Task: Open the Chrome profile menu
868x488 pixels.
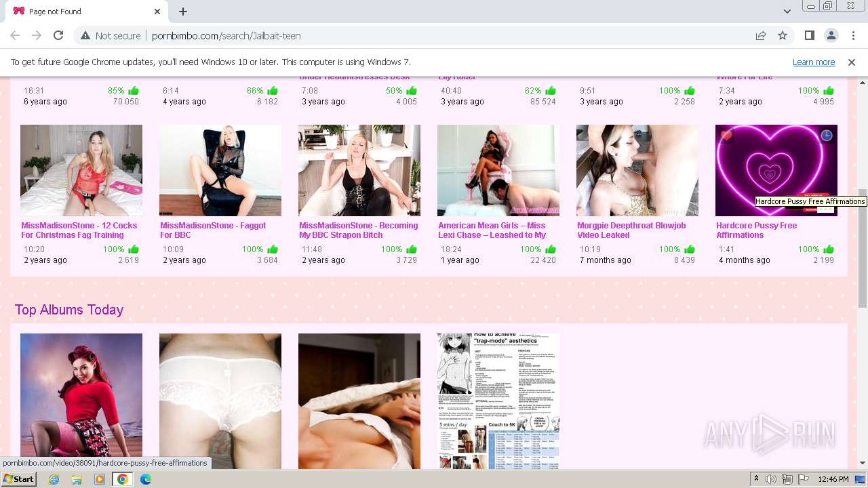Action: pyautogui.click(x=831, y=35)
